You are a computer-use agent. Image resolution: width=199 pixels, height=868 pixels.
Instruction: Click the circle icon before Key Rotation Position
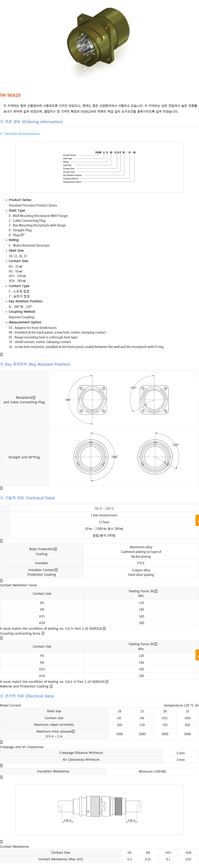pos(2,364)
